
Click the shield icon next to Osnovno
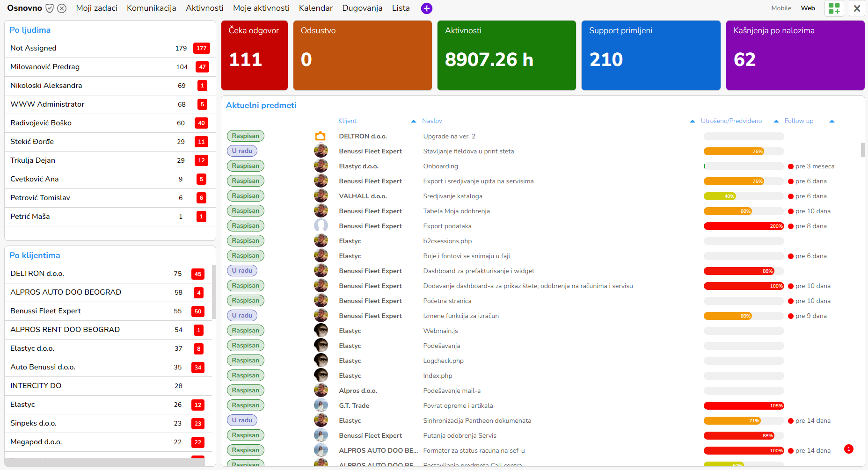click(50, 8)
